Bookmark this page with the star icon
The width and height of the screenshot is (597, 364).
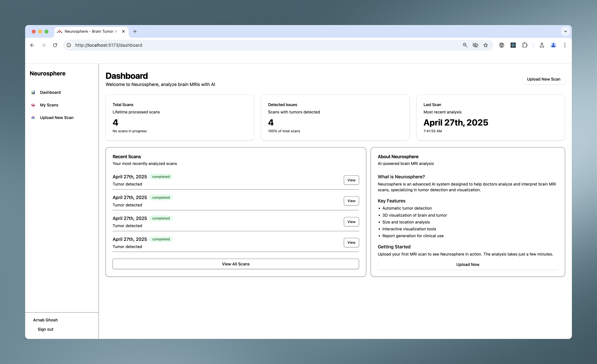point(486,45)
